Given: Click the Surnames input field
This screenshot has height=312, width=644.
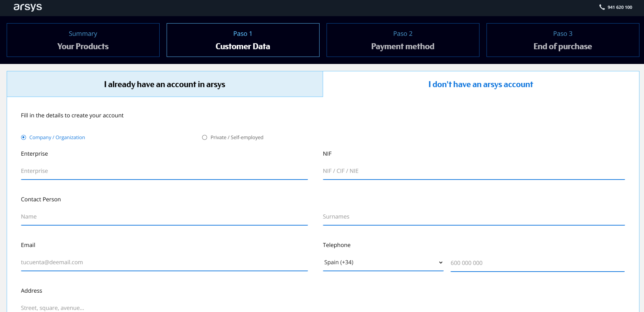Looking at the screenshot, I should (x=474, y=217).
